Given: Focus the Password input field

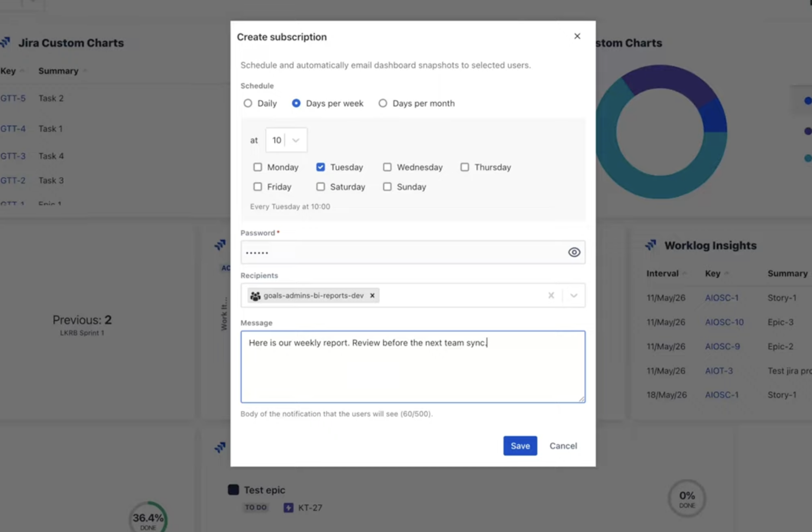Looking at the screenshot, I should click(403, 252).
